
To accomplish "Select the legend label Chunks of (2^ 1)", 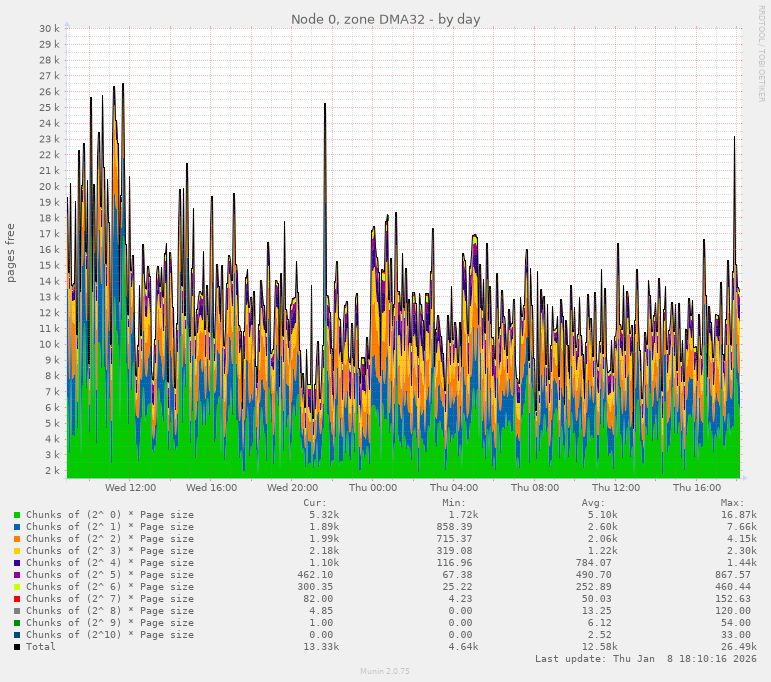I will coord(110,527).
